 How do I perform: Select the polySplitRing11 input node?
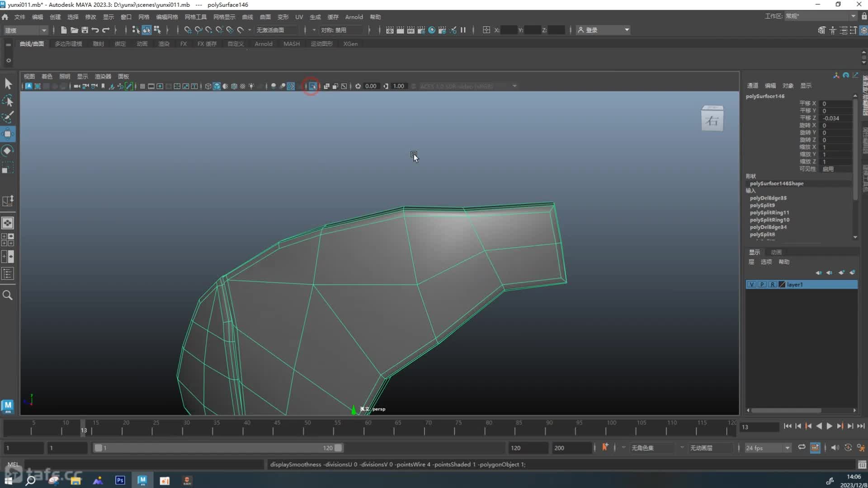click(769, 213)
